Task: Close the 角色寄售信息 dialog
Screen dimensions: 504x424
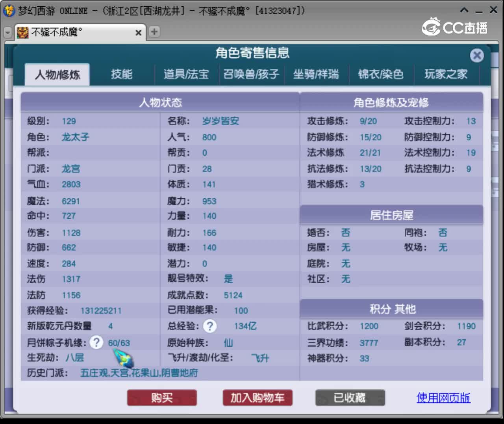Action: pyautogui.click(x=477, y=56)
